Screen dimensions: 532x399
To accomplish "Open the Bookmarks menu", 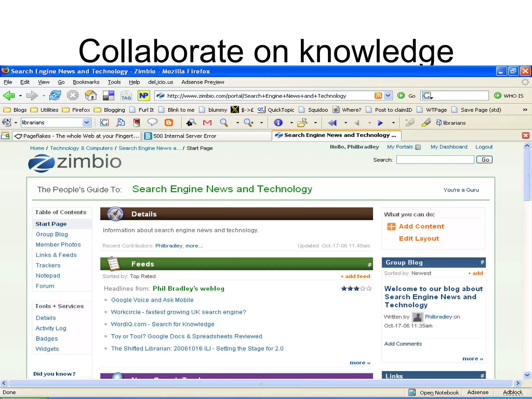I will 86,82.
